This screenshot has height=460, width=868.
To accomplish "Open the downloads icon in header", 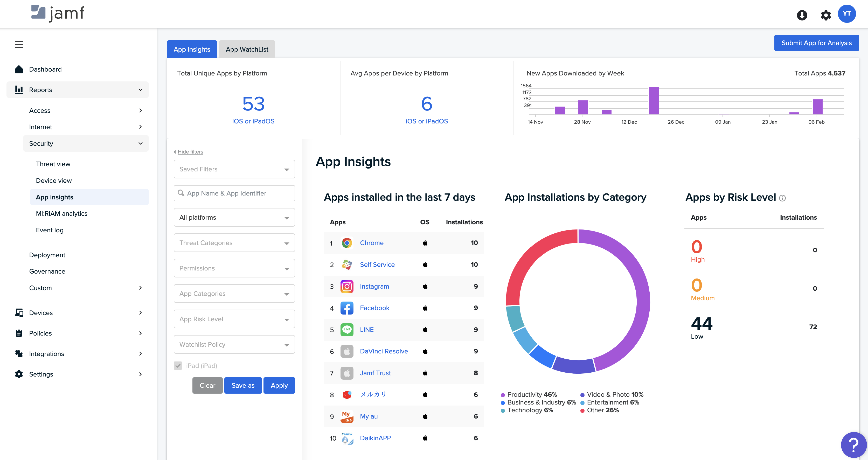I will tap(802, 15).
